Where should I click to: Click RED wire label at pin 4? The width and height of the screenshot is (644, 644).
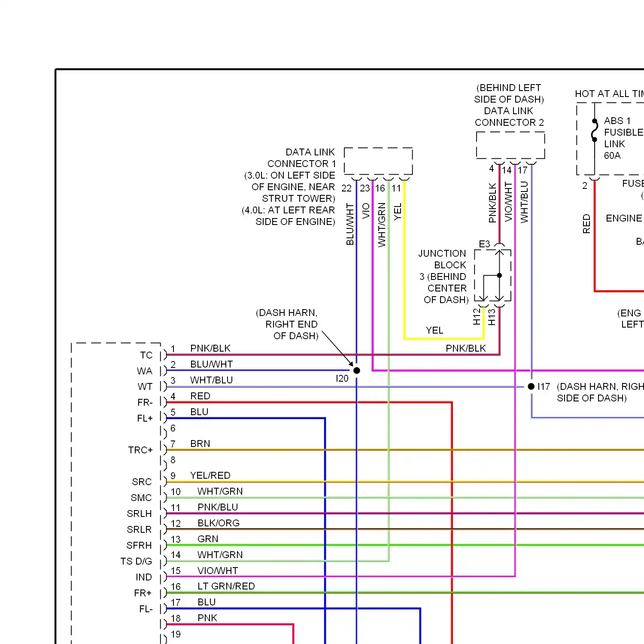pyautogui.click(x=200, y=396)
